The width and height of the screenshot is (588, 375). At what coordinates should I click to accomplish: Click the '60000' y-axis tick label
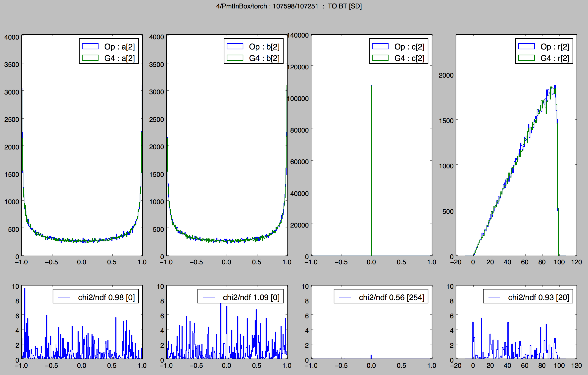(x=299, y=162)
